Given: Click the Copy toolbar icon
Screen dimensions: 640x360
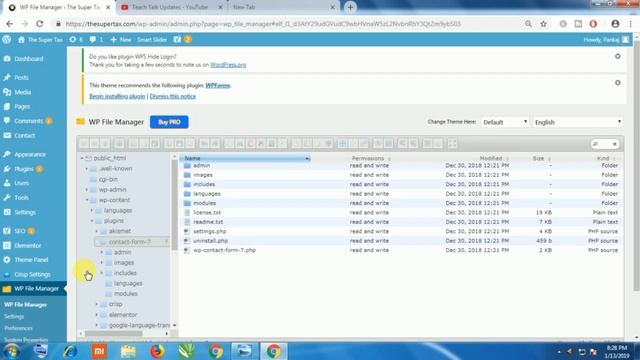Looking at the screenshot, I should click(229, 144).
